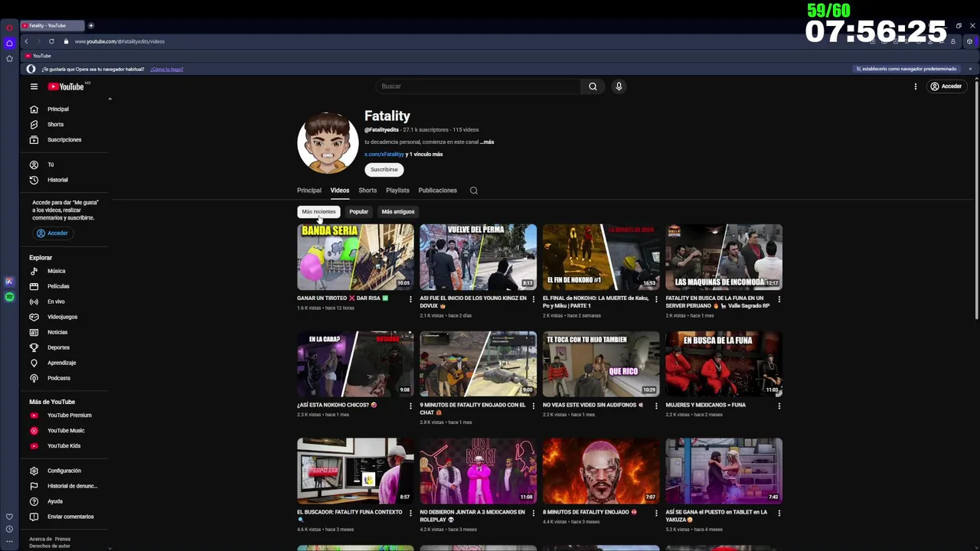
Task: Sort by Más antiguos chip
Action: pos(398,212)
